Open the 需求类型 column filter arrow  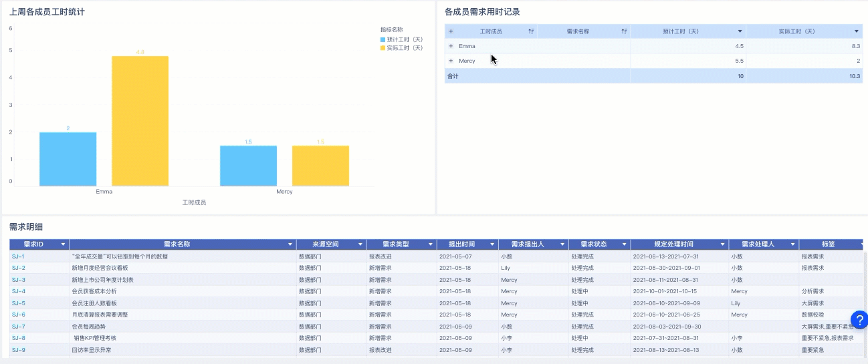[x=431, y=244]
